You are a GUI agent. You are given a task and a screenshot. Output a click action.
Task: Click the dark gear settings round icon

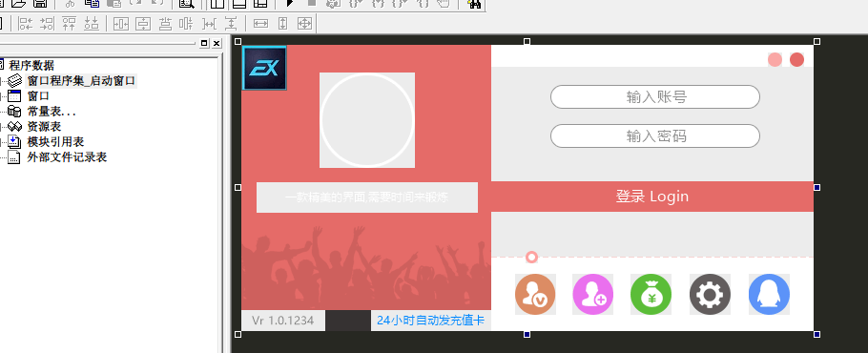pos(710,295)
